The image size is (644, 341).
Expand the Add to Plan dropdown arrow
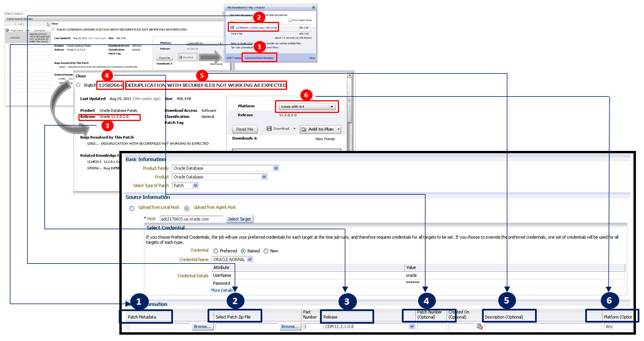339,129
